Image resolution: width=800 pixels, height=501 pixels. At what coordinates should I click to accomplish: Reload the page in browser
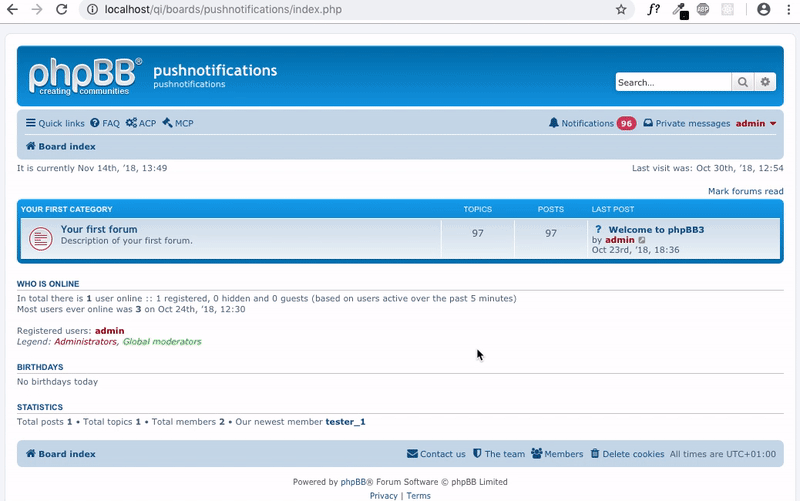point(62,9)
